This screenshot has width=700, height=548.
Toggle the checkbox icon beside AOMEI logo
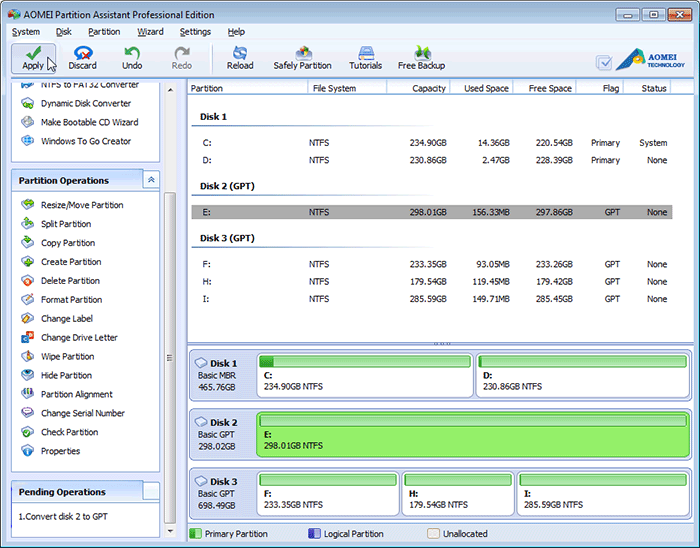(x=604, y=62)
